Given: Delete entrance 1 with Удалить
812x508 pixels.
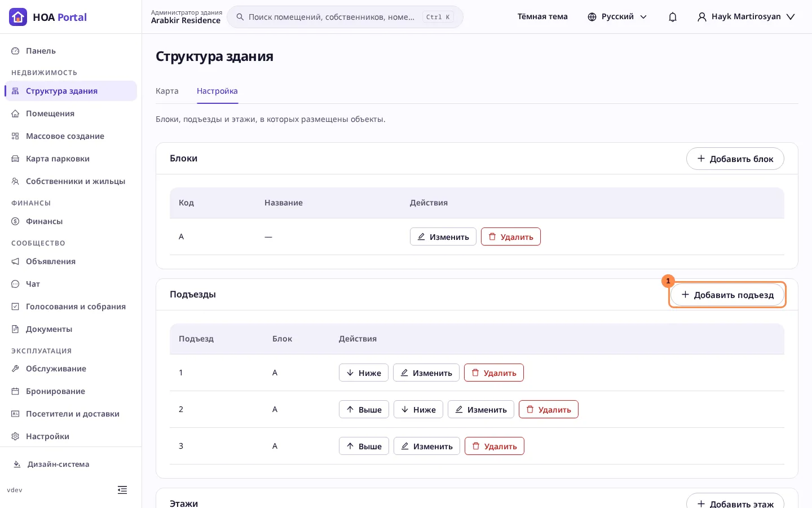Looking at the screenshot, I should pyautogui.click(x=494, y=373).
